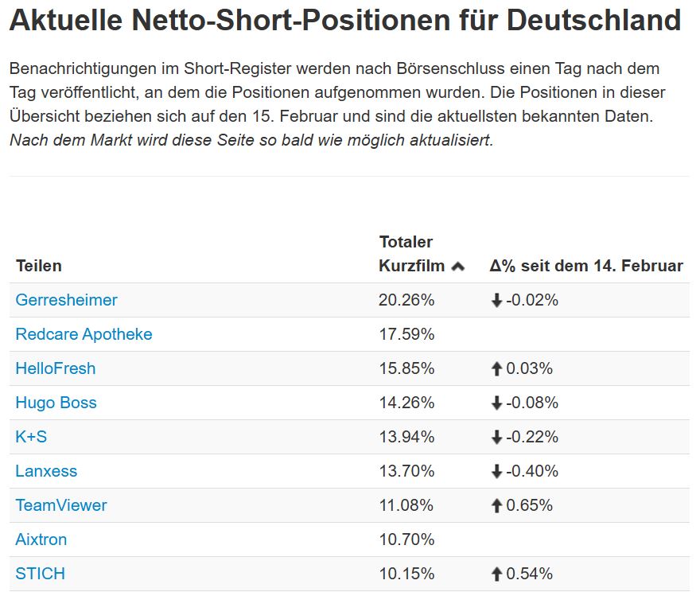The image size is (700, 592).
Task: Click the STICH share link
Action: [x=40, y=574]
